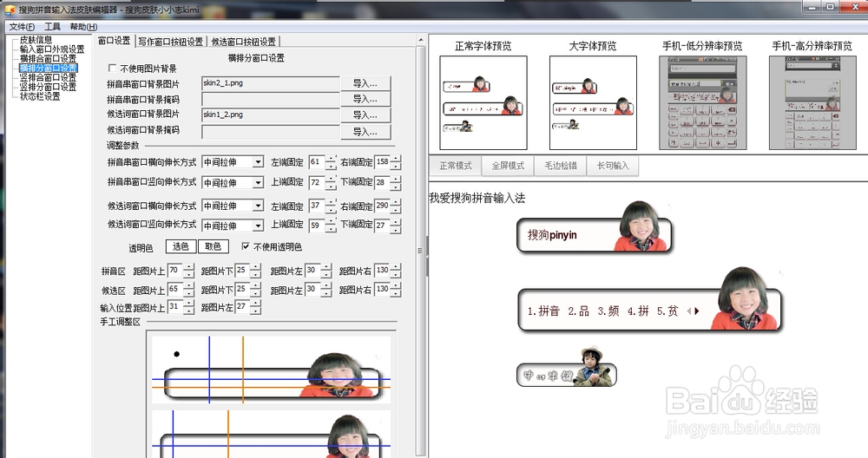Image resolution: width=868 pixels, height=458 pixels.
Task: Click the scroll-up arrow of settings panel
Action: [x=421, y=40]
